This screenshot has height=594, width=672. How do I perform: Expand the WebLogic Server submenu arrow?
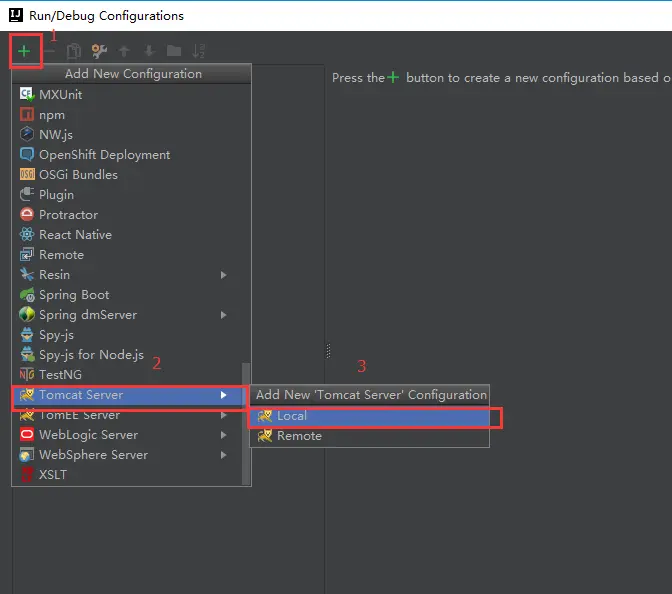(x=223, y=435)
